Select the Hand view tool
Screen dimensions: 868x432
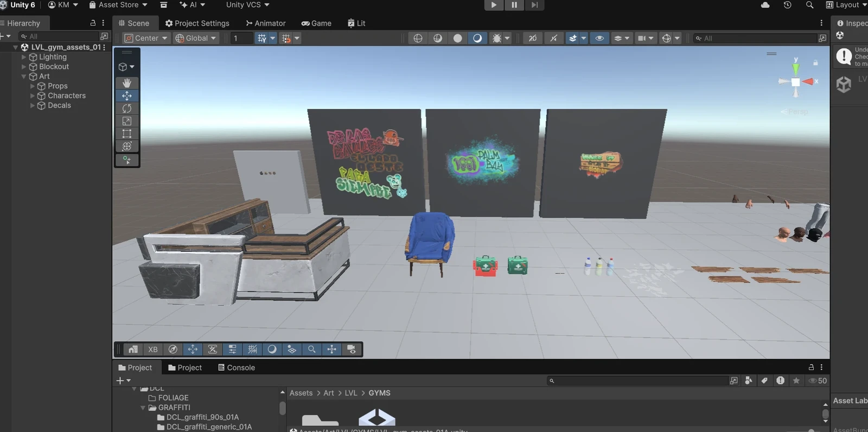point(127,83)
